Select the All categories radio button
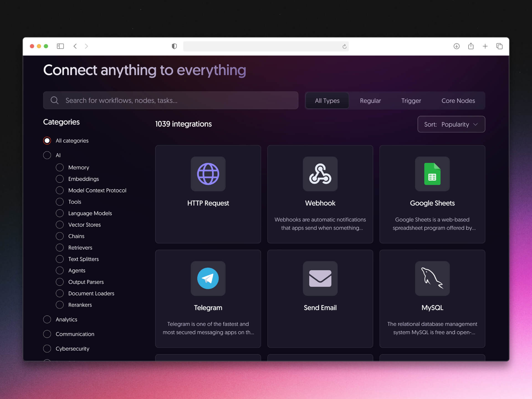This screenshot has width=532, height=399. coord(47,140)
